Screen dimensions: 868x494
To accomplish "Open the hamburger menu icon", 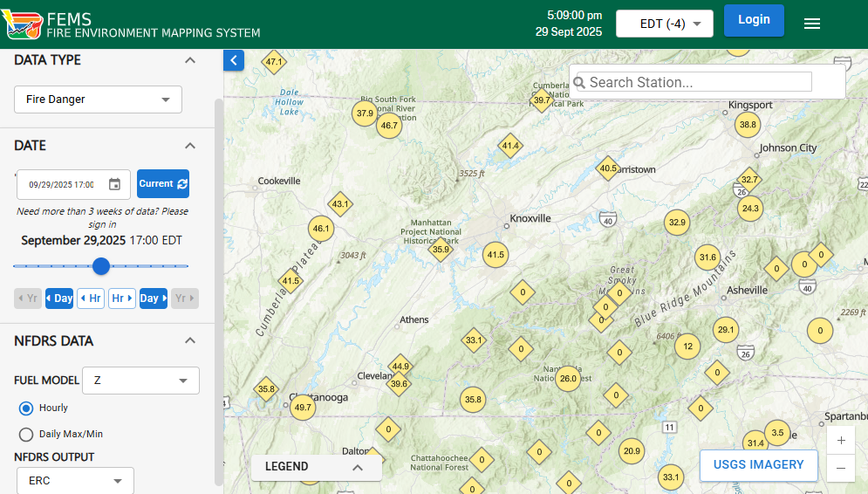I will click(811, 24).
